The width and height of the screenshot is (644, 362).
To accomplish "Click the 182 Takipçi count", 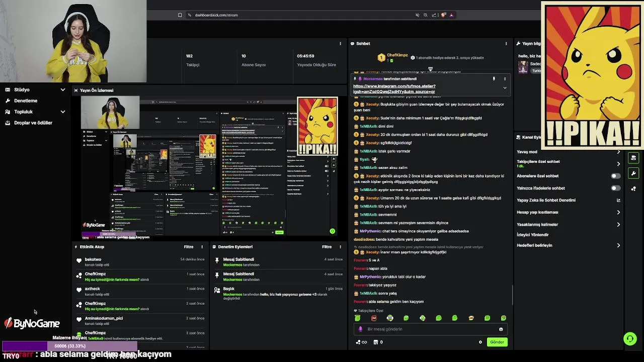I will (189, 56).
